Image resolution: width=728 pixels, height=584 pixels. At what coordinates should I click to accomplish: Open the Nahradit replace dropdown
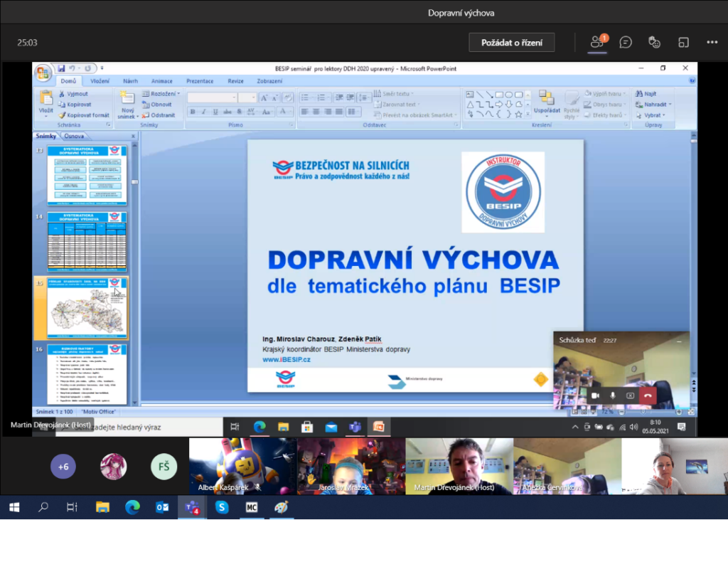653,105
